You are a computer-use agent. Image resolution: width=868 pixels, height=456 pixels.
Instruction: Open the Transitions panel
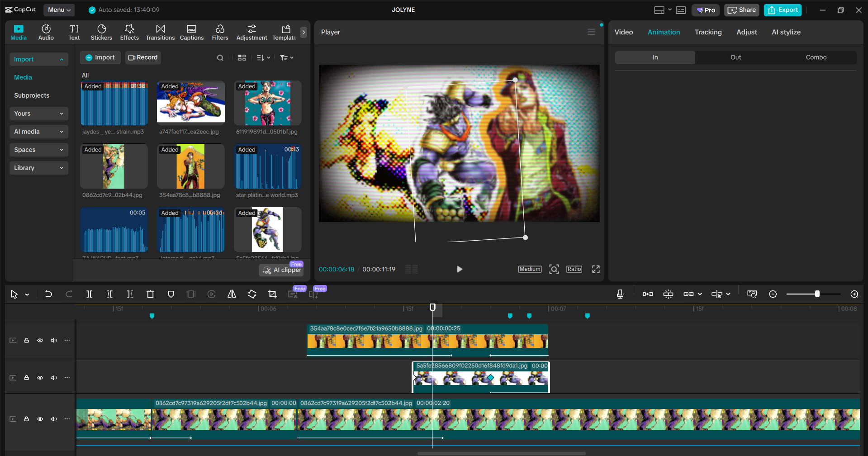pyautogui.click(x=160, y=32)
